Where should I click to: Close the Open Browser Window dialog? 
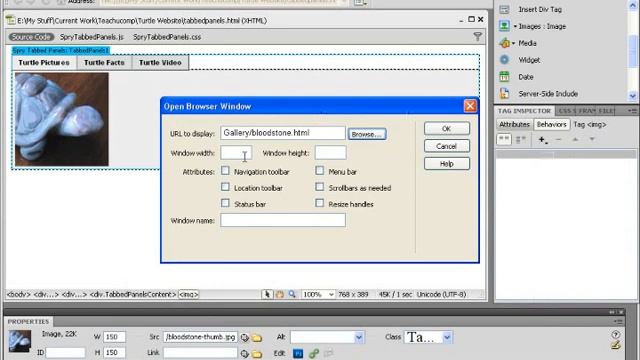pos(470,106)
